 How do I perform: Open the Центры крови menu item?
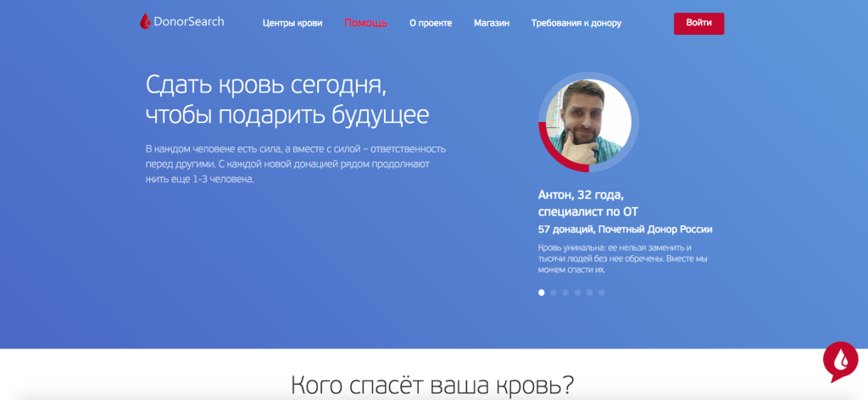[x=292, y=23]
